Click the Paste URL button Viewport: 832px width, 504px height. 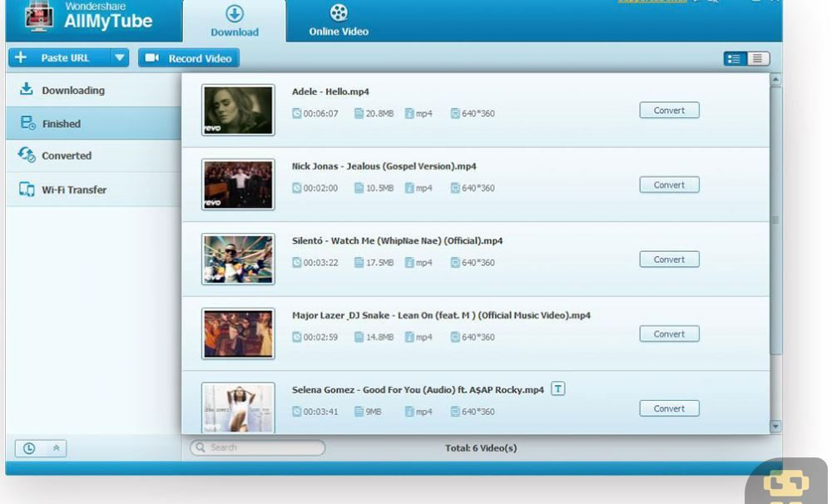[59, 58]
